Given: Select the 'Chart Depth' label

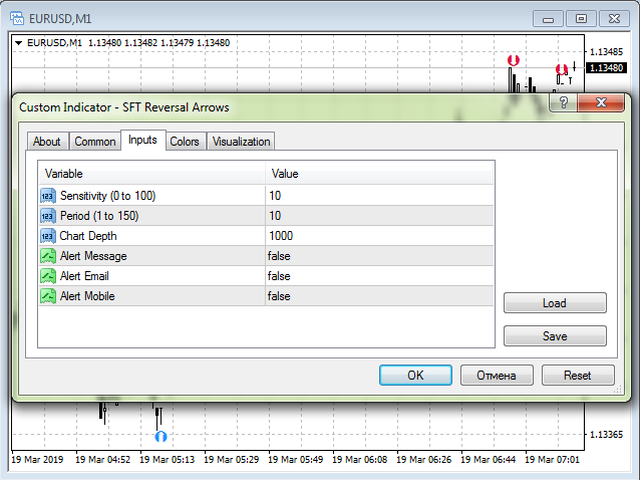Looking at the screenshot, I should pos(88,236).
